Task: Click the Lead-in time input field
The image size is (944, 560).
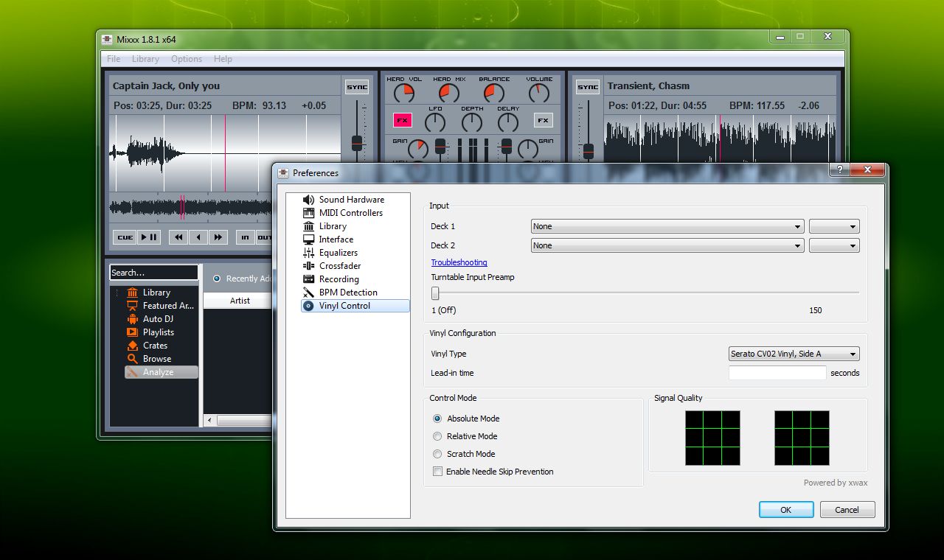Action: point(777,373)
